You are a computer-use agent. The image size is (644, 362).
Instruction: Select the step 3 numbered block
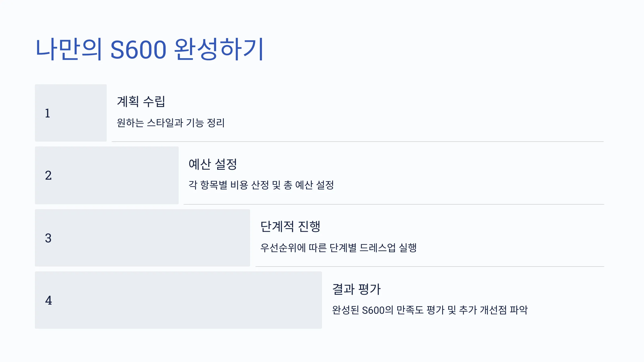pos(142,238)
